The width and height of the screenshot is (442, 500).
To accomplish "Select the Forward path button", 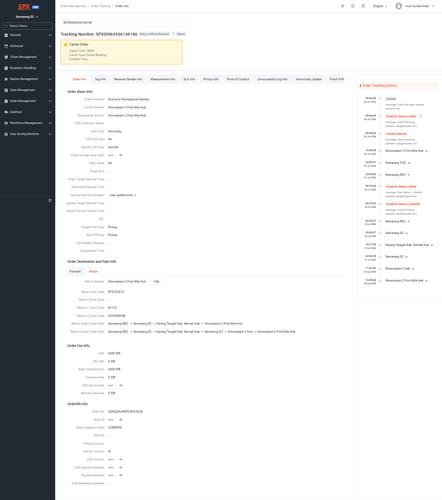I will pyautogui.click(x=75, y=271).
